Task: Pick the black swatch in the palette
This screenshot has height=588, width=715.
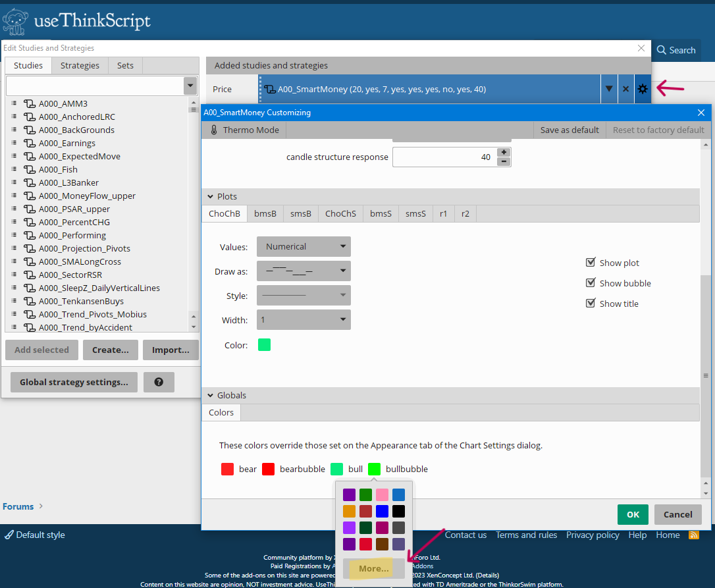Action: [398, 512]
